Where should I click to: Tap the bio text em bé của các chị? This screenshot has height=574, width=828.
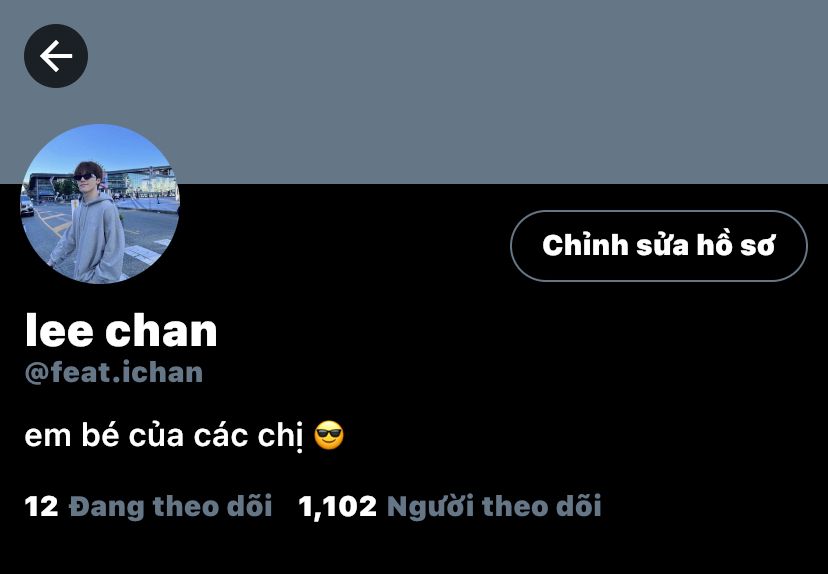164,436
